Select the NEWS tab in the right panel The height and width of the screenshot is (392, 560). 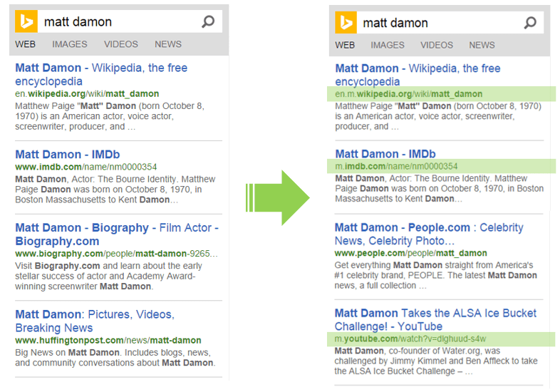482,45
